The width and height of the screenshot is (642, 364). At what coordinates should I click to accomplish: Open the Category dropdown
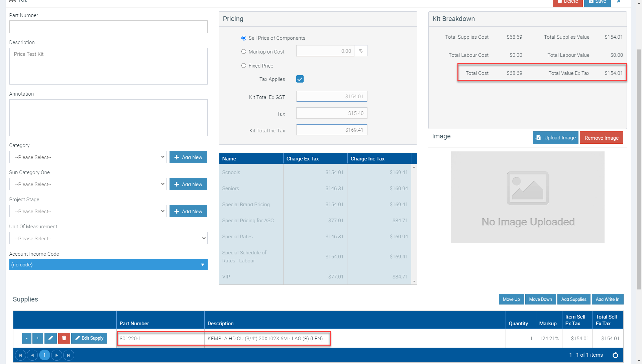coord(88,157)
